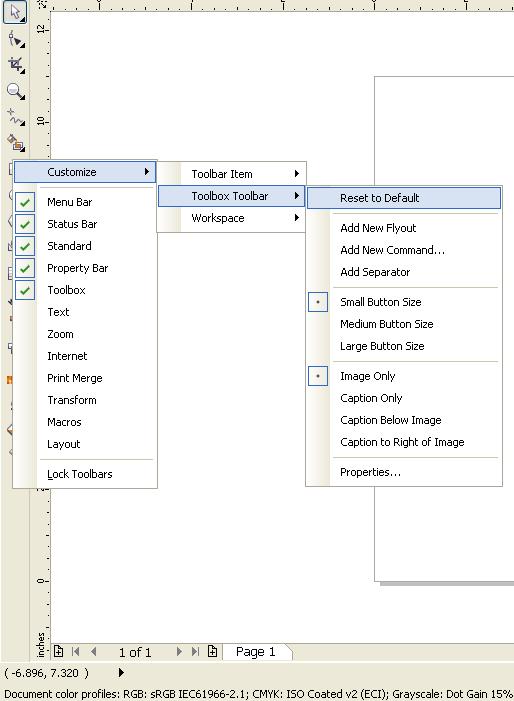514x701 pixels.
Task: Select the Freehand curve tool
Action: point(16,117)
